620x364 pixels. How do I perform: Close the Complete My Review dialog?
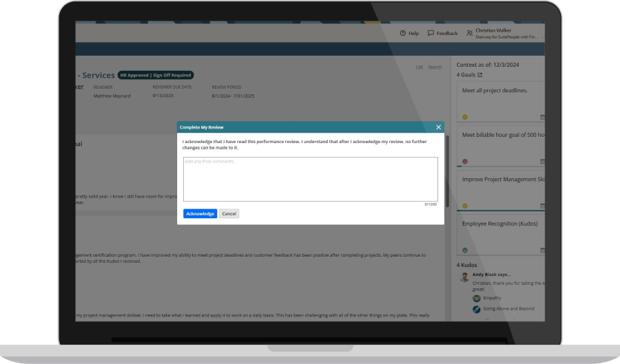tap(438, 127)
